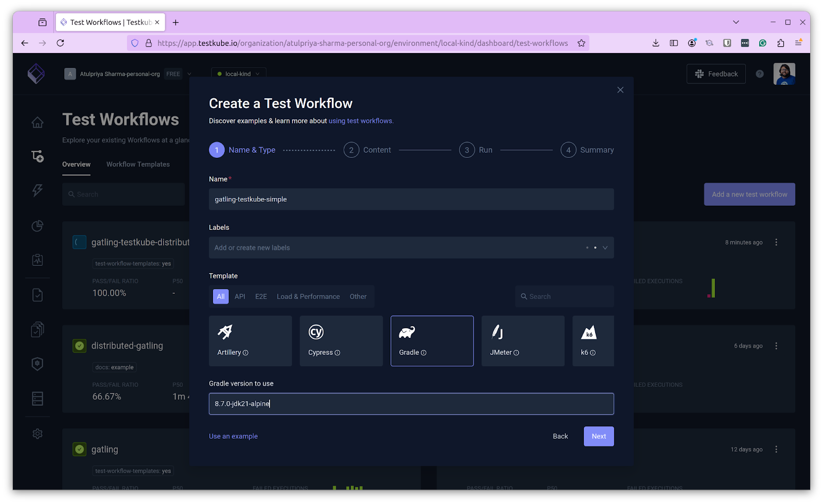Viewport: 823px width, 504px height.
Task: Click the workflow Name input field
Action: 411,199
